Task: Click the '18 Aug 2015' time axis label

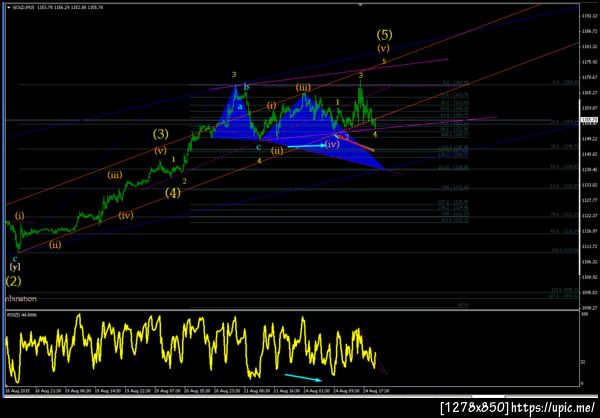Action: (x=16, y=391)
